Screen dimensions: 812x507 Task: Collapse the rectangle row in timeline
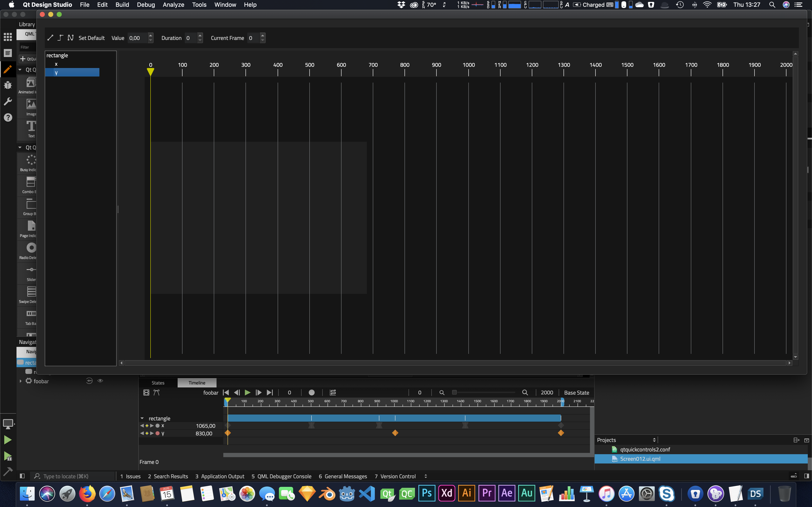[x=142, y=418]
